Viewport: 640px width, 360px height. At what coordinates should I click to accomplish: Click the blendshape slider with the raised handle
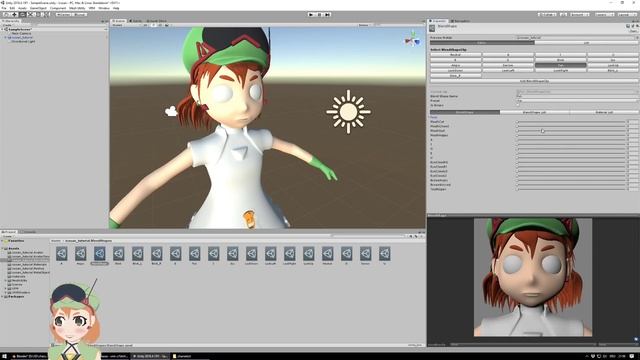[571, 131]
